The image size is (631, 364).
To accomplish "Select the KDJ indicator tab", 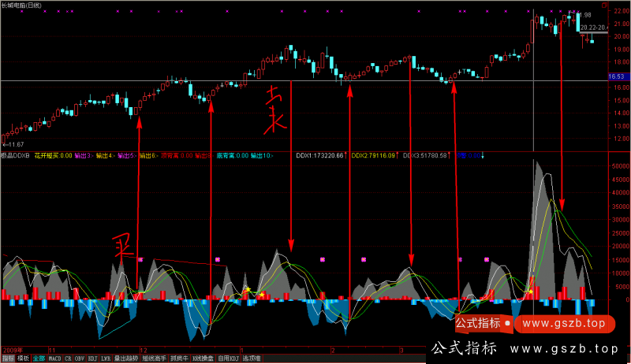I will point(91,358).
